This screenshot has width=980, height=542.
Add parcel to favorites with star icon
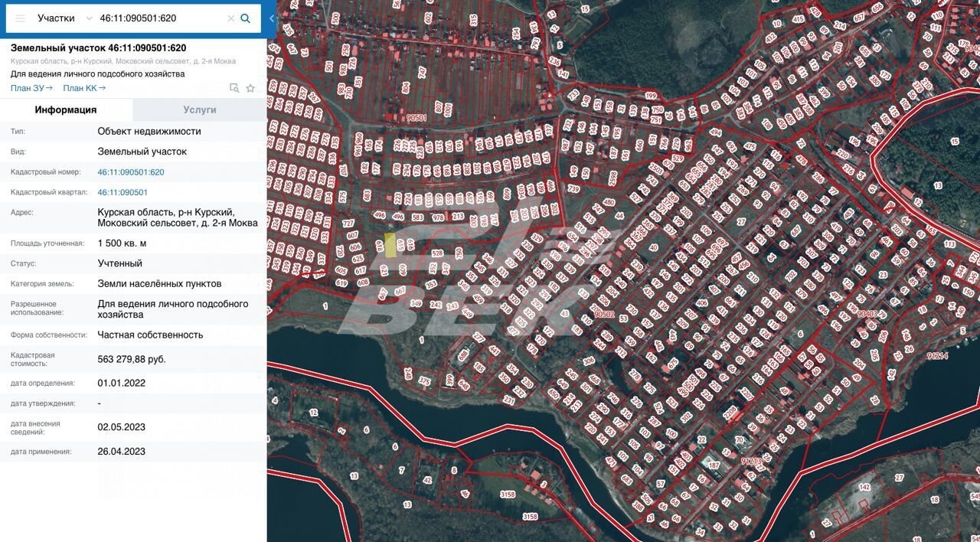point(250,88)
